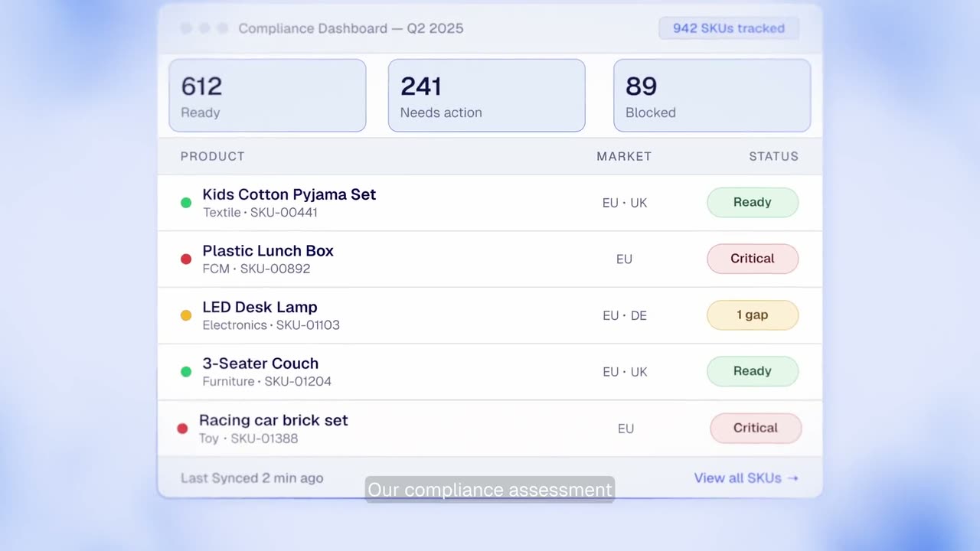The height and width of the screenshot is (551, 980).
Task: Select the Critical status pill for Plastic Lunch Box
Action: coord(753,259)
